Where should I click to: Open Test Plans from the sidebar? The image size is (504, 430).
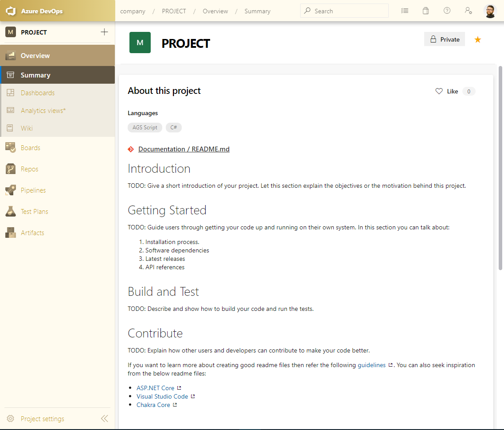(34, 211)
